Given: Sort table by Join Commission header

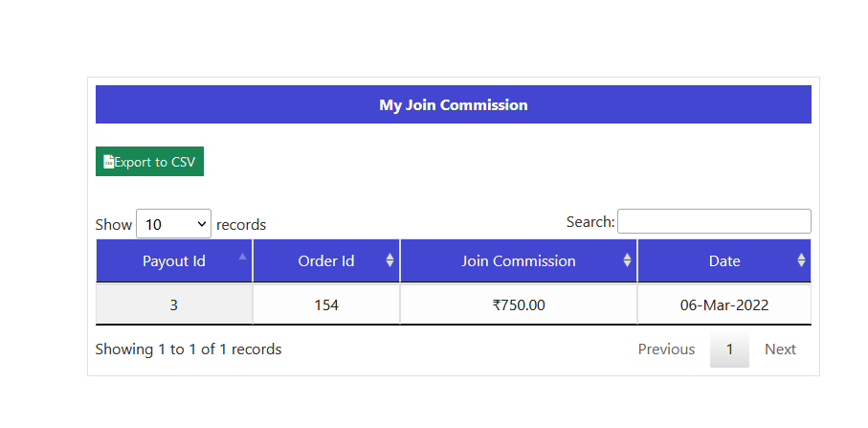Looking at the screenshot, I should [518, 260].
